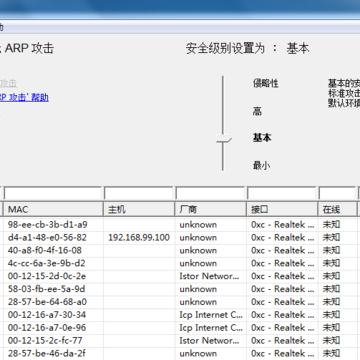360x360 pixels.
Task: Sort by the MAC column header
Action: (53, 209)
